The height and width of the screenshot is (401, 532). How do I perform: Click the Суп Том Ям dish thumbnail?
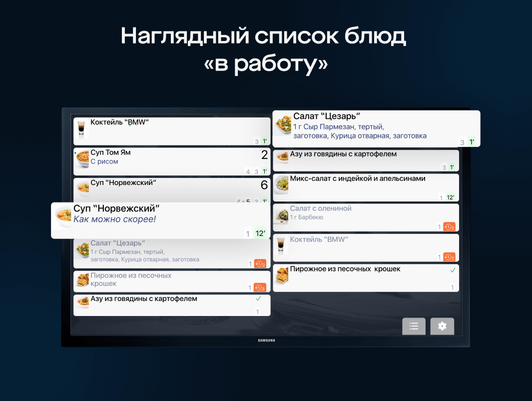tap(82, 159)
